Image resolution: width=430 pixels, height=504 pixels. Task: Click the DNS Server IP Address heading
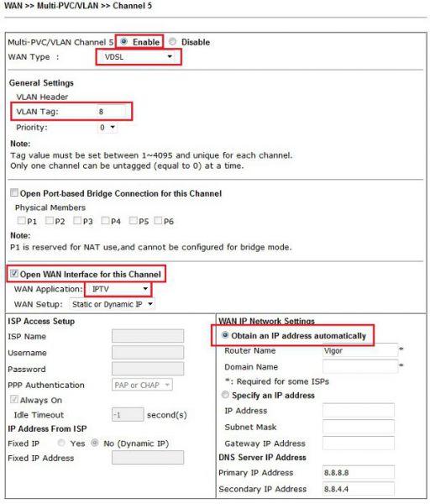pos(262,458)
